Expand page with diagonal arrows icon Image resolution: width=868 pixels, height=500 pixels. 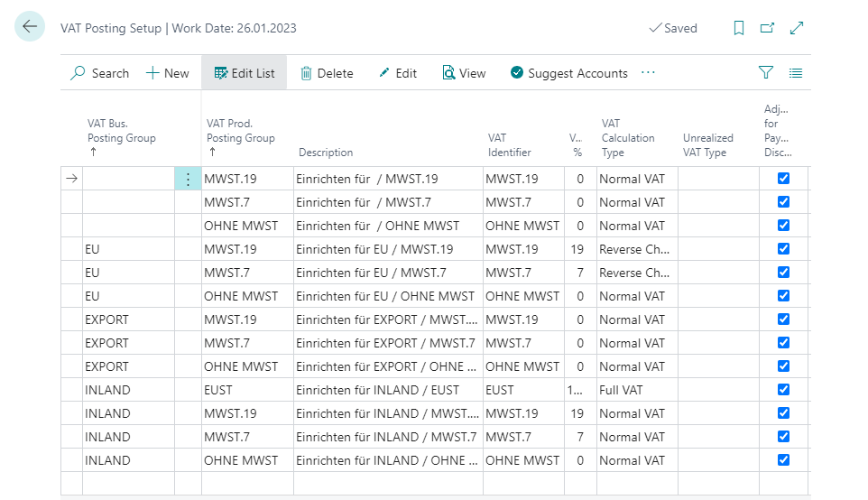tap(797, 28)
